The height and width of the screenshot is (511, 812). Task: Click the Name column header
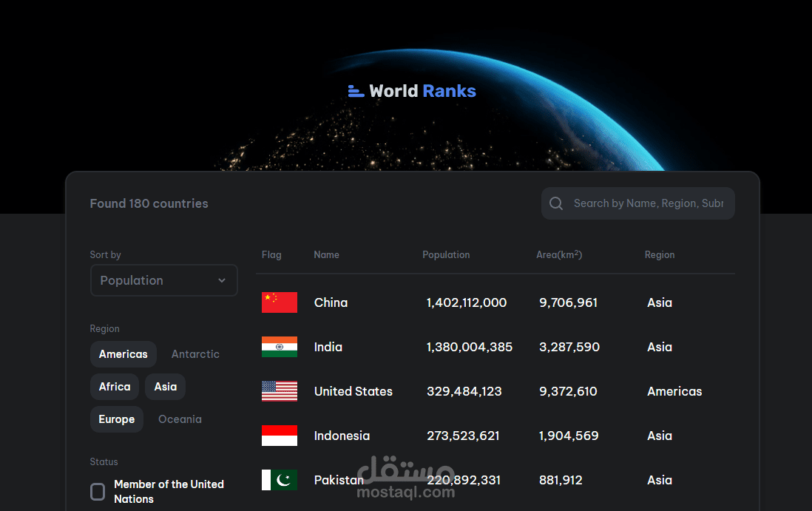(x=326, y=254)
